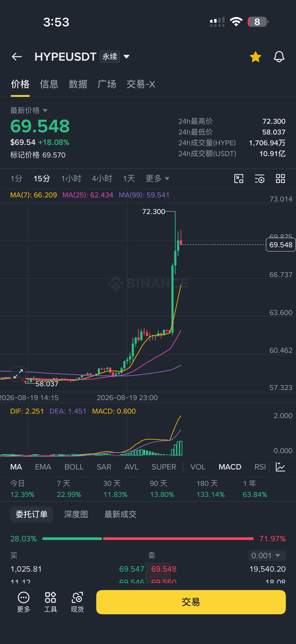
Task: Tap 30 天 11.83% performance
Action: 115,489
